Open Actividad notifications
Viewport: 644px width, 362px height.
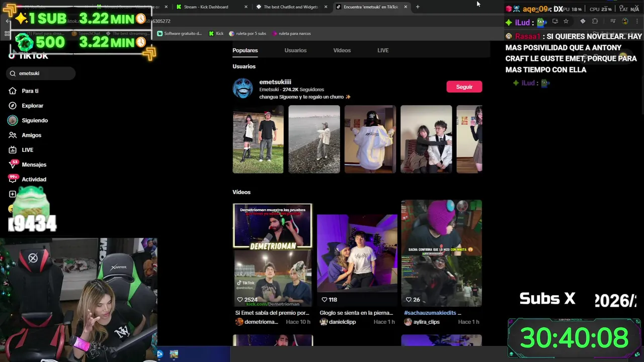tap(27, 179)
